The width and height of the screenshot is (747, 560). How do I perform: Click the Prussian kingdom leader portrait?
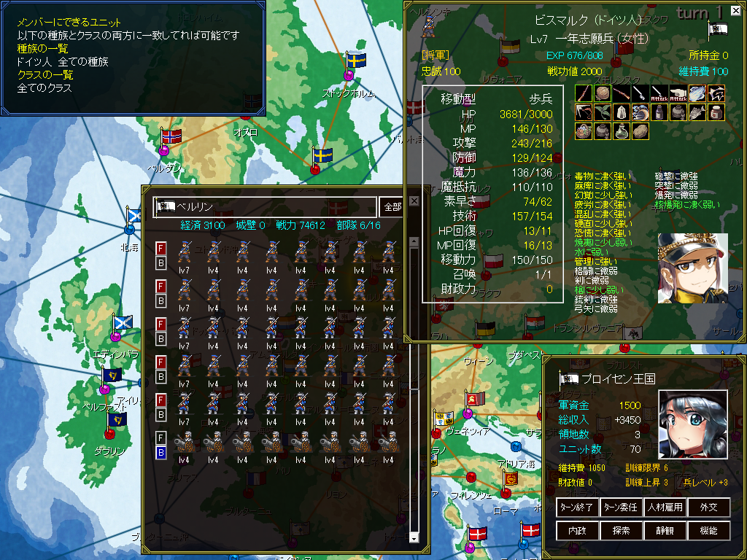tap(693, 424)
